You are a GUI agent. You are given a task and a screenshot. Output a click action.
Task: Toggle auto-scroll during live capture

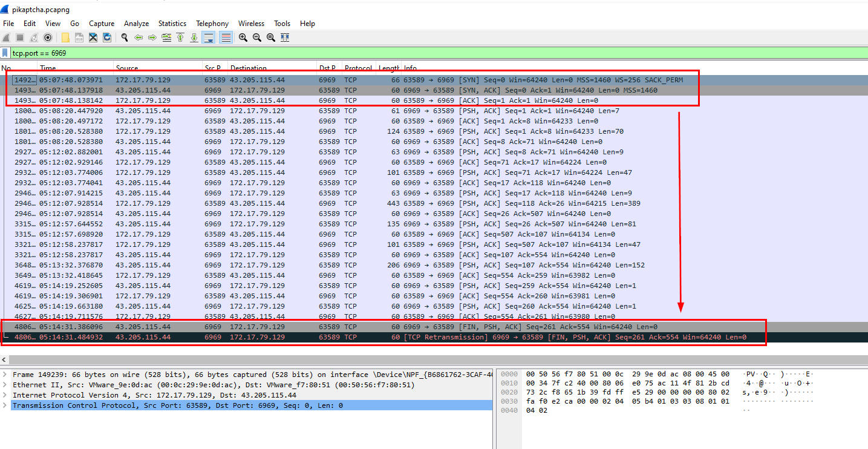(x=209, y=38)
